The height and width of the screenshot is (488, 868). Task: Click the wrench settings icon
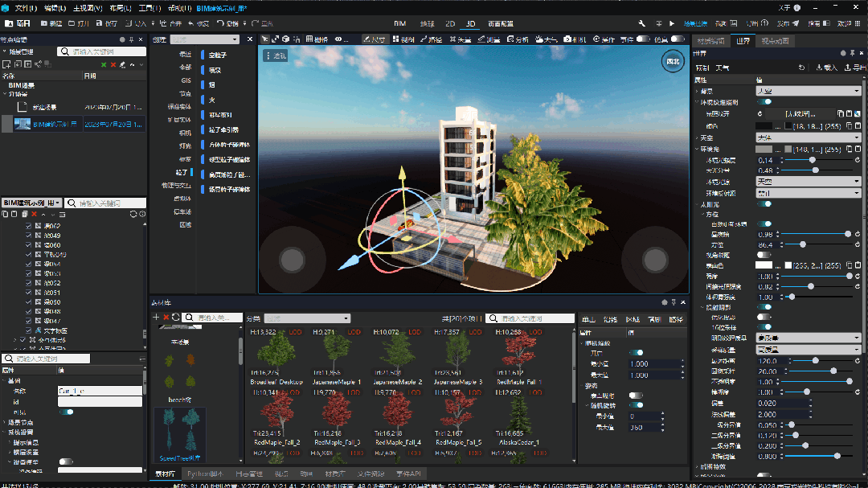coord(642,23)
